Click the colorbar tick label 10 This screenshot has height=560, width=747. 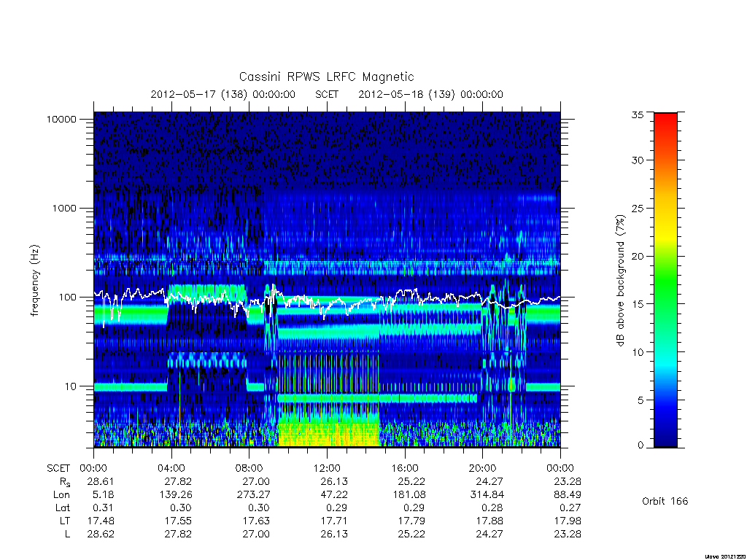(638, 352)
